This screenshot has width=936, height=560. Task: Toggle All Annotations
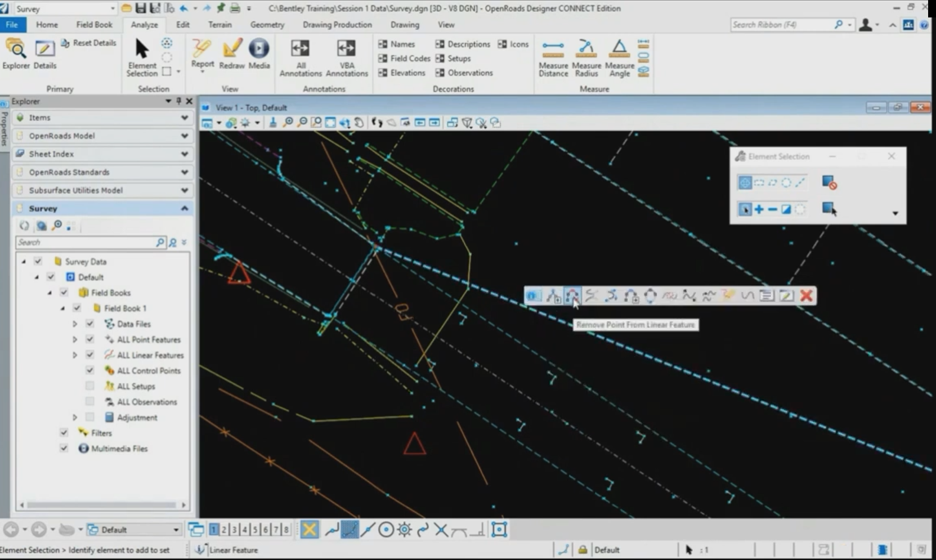301,57
